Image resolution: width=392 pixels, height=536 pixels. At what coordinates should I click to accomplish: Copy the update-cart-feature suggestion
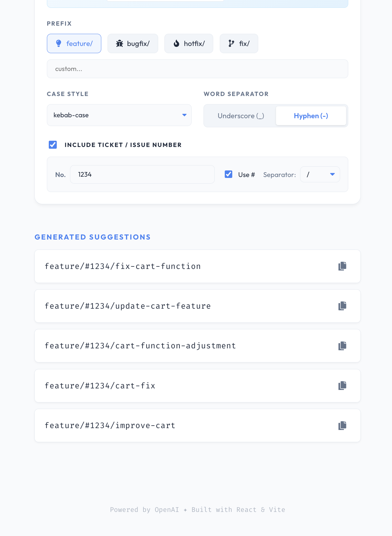(342, 306)
